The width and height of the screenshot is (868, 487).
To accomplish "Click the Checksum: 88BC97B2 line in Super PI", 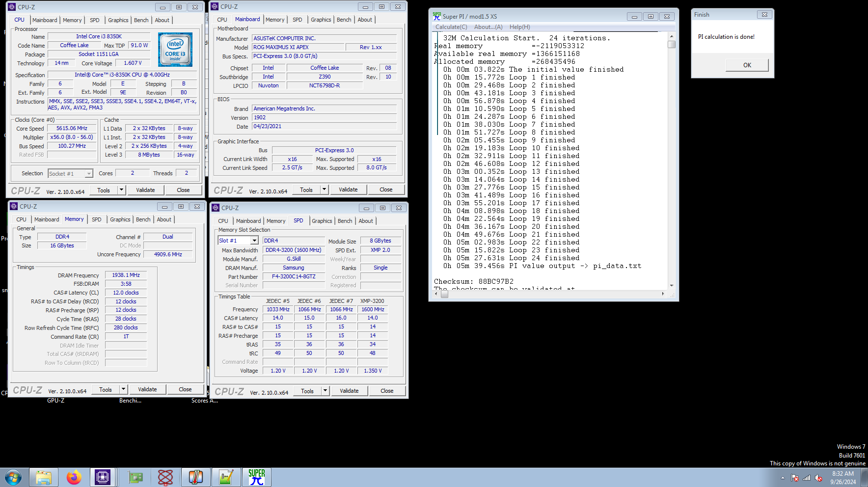I will [x=474, y=281].
